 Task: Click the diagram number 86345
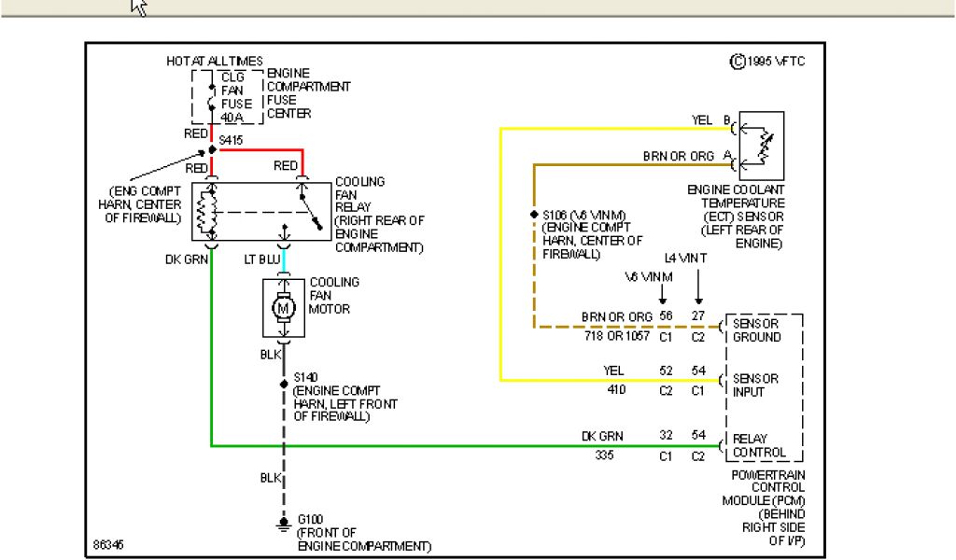pos(111,542)
